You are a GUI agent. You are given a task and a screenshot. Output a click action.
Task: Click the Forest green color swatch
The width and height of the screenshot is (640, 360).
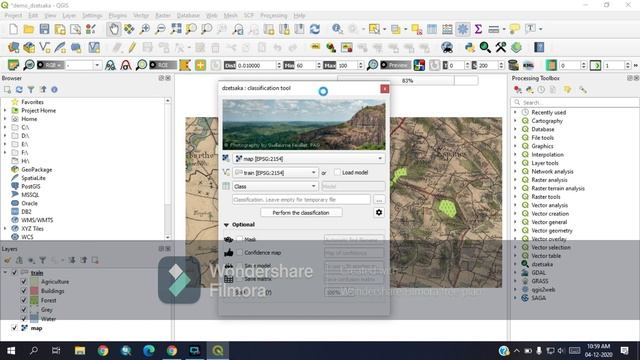click(x=34, y=300)
